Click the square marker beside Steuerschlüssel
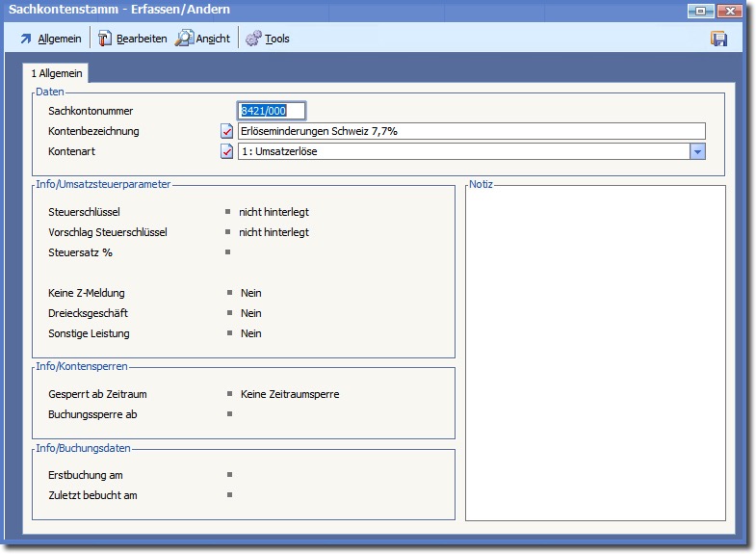 [x=228, y=212]
